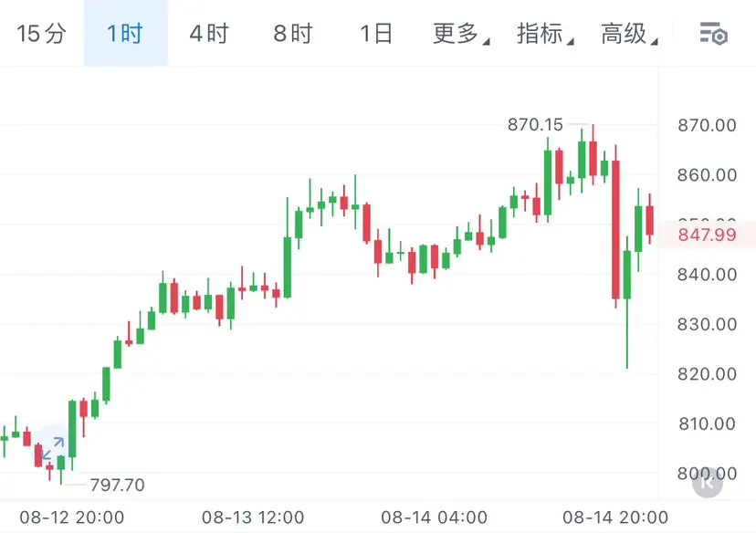
Task: Click the 08-13 12:00 time label
Action: coord(253,517)
